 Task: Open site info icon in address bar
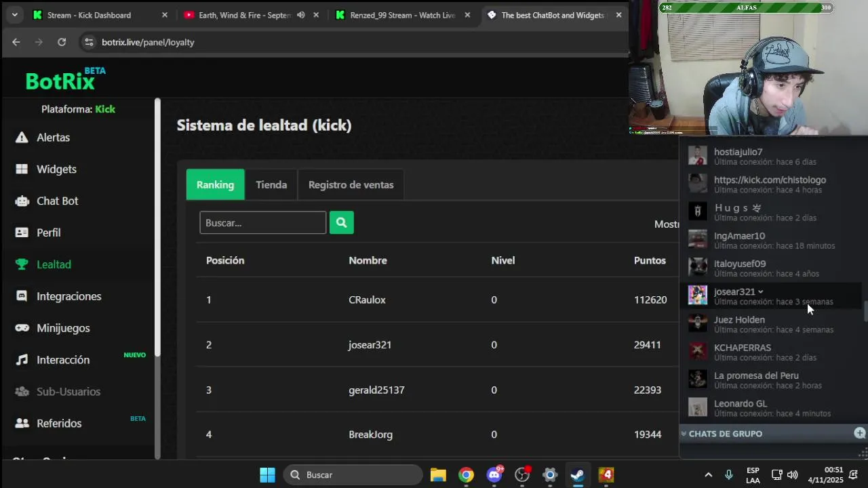89,42
